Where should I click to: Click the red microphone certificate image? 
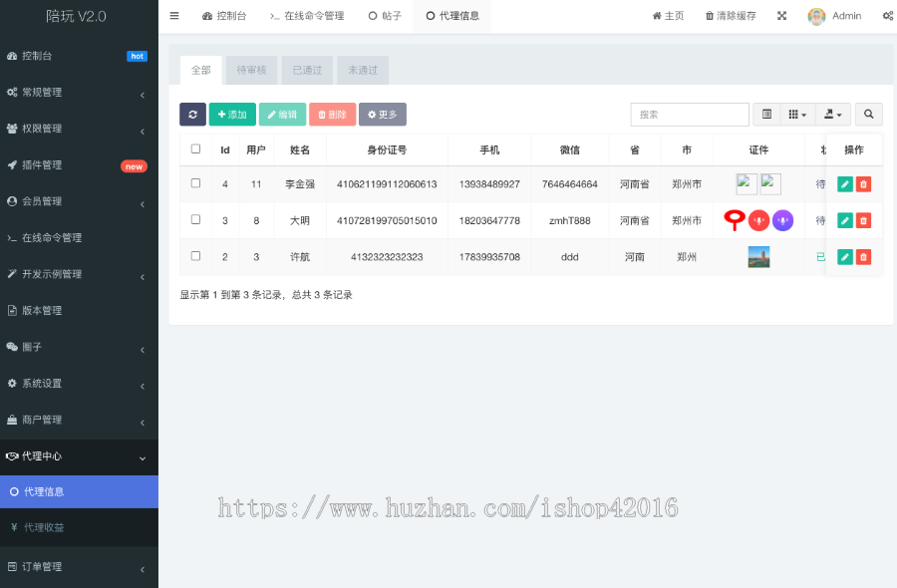click(759, 221)
